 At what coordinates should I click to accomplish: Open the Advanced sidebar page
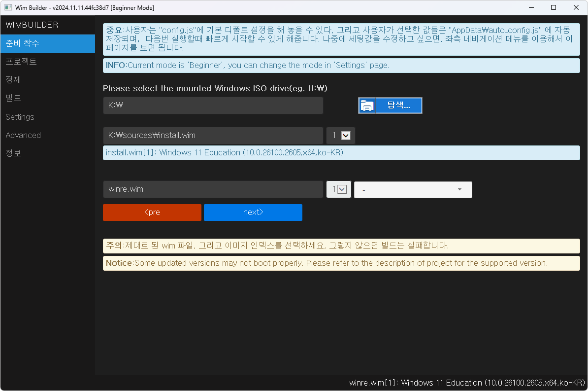(x=48, y=135)
